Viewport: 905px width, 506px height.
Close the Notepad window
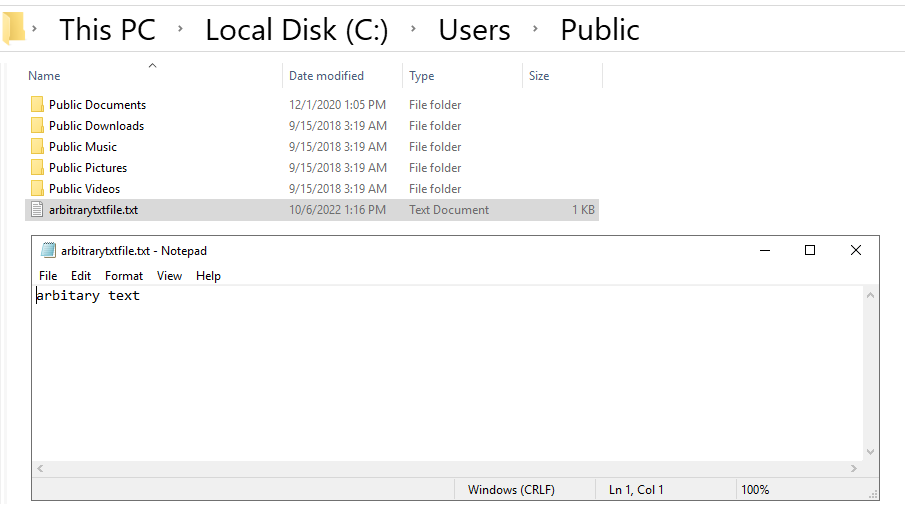click(856, 250)
